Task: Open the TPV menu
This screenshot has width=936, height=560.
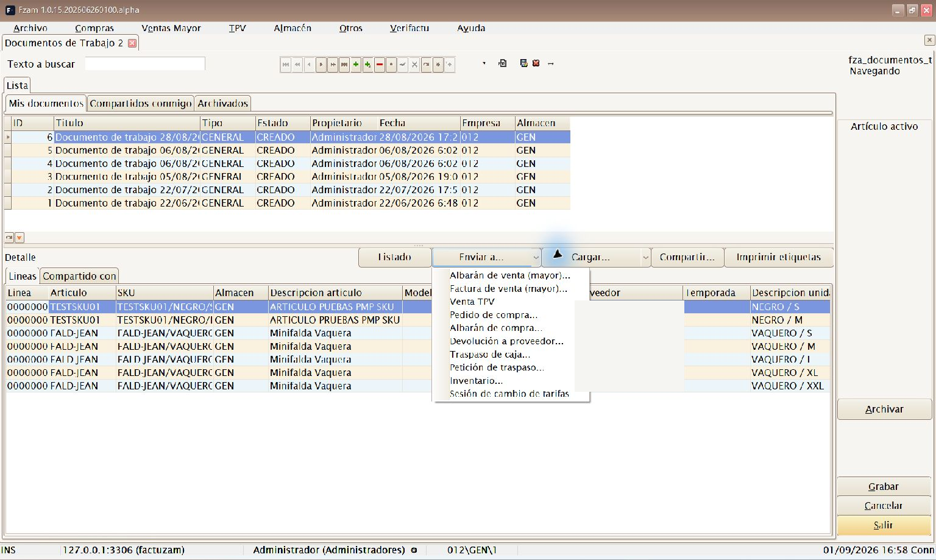Action: pyautogui.click(x=238, y=28)
